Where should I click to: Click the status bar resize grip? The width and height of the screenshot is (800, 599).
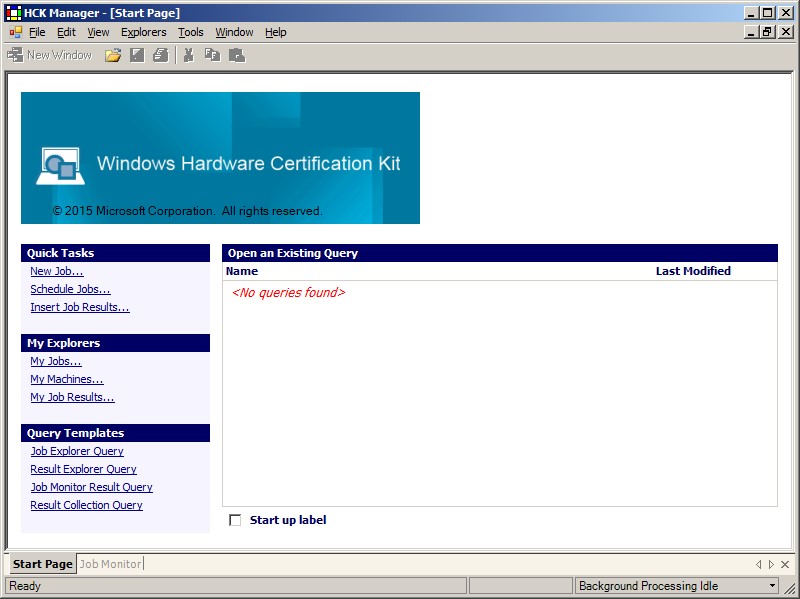[x=789, y=587]
